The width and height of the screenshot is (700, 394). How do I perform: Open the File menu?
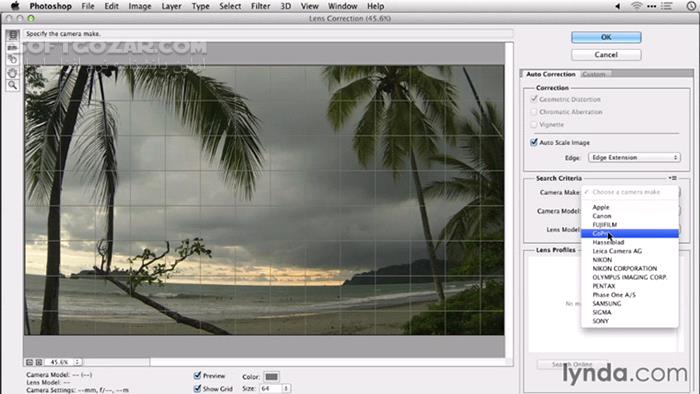click(x=88, y=6)
